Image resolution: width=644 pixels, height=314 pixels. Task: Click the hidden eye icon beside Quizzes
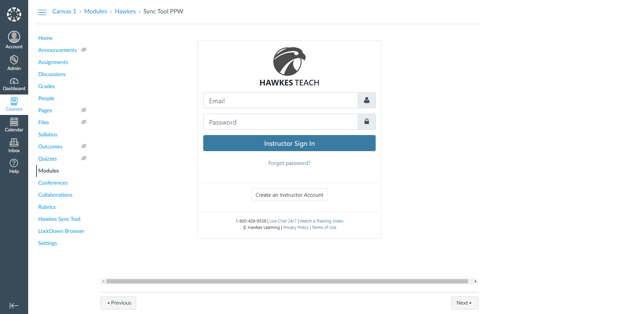click(84, 159)
